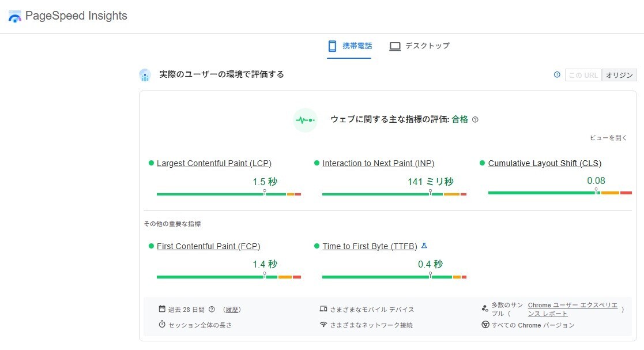Viewport: 644px width, 350px height.
Task: Open the help icon next to 合格
Action: click(x=475, y=119)
